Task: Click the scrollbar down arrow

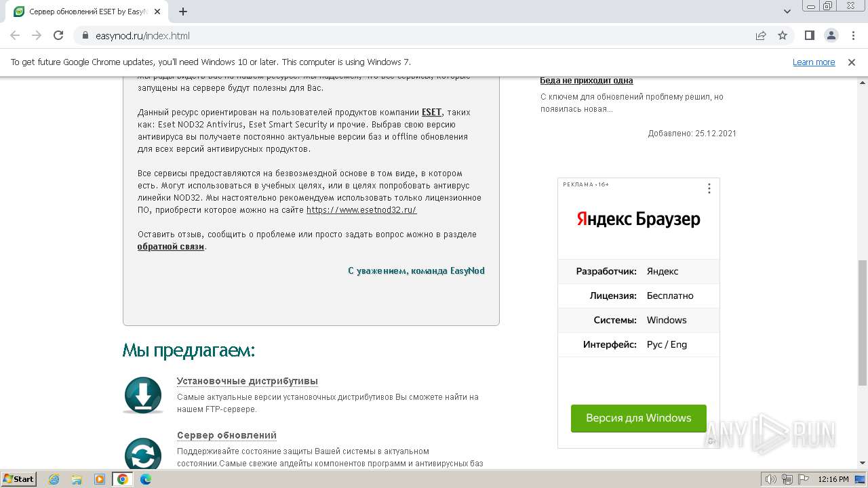Action: tap(863, 464)
